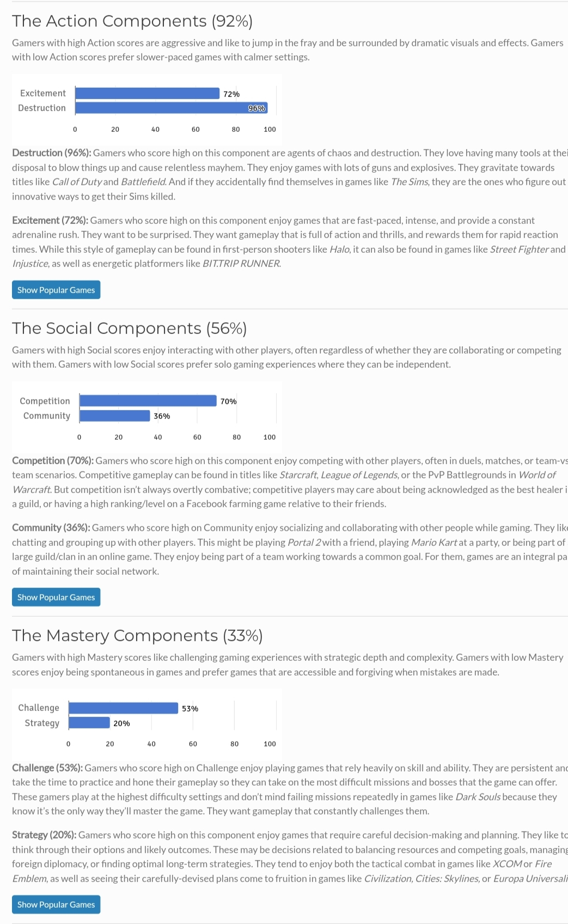The image size is (568, 924).
Task: Click the Destruction axis label in chart
Action: pyautogui.click(x=41, y=108)
